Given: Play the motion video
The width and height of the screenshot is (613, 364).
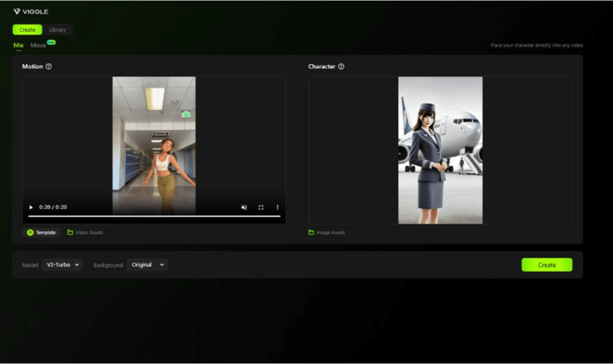Looking at the screenshot, I should pyautogui.click(x=31, y=207).
